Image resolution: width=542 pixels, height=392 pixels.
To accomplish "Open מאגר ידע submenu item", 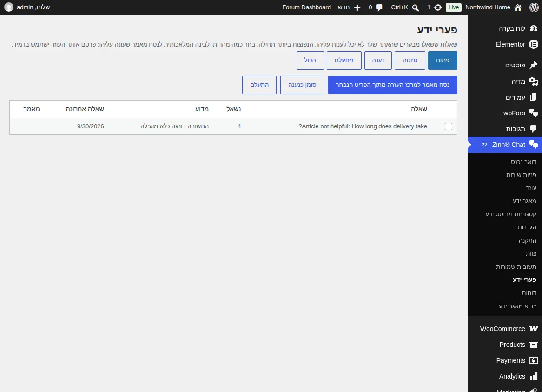I will pyautogui.click(x=524, y=201).
